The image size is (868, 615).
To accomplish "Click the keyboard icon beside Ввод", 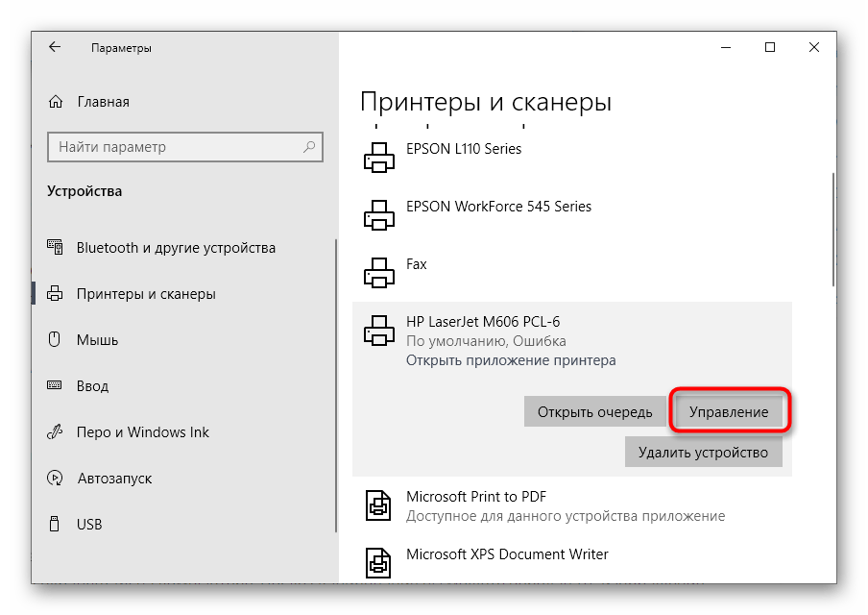I will 57,386.
